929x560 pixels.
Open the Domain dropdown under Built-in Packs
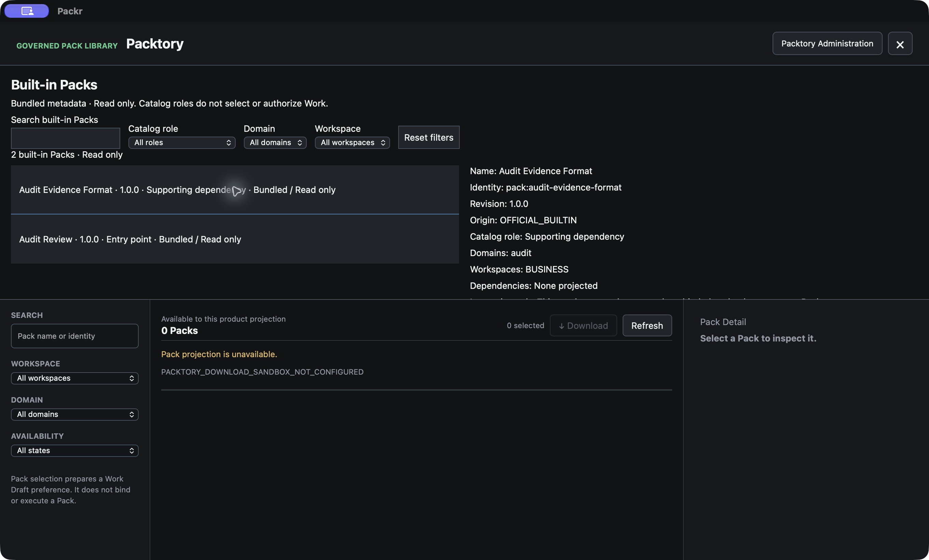pyautogui.click(x=275, y=143)
